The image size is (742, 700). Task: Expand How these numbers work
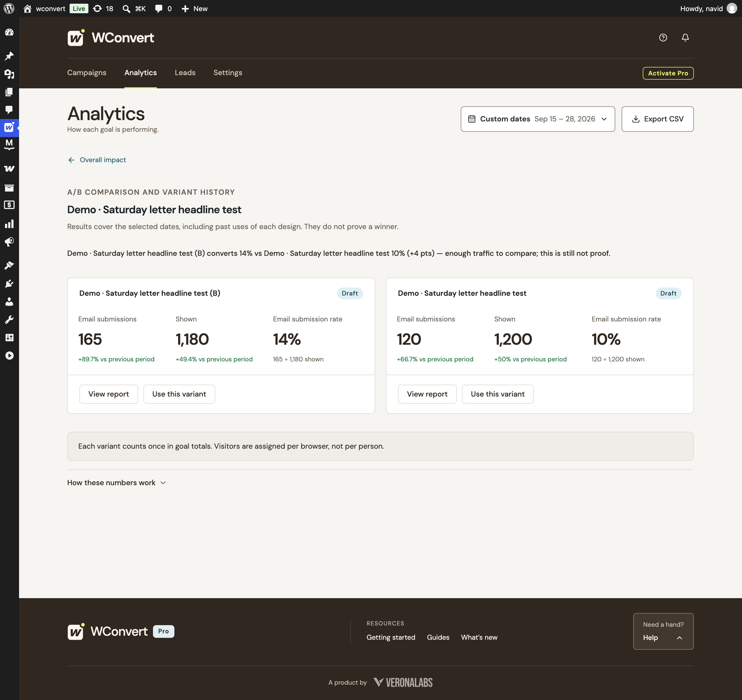tap(116, 483)
